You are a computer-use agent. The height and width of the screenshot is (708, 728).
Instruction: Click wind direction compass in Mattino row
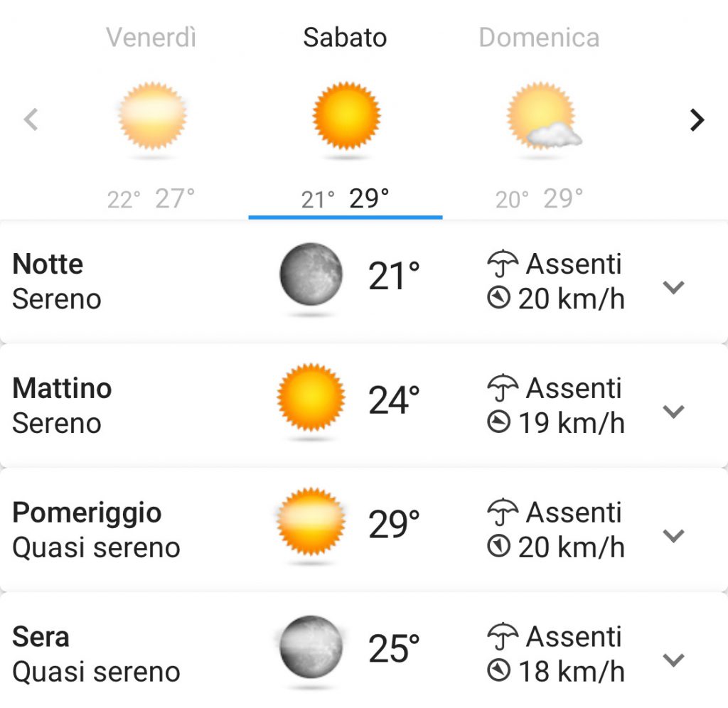[498, 422]
